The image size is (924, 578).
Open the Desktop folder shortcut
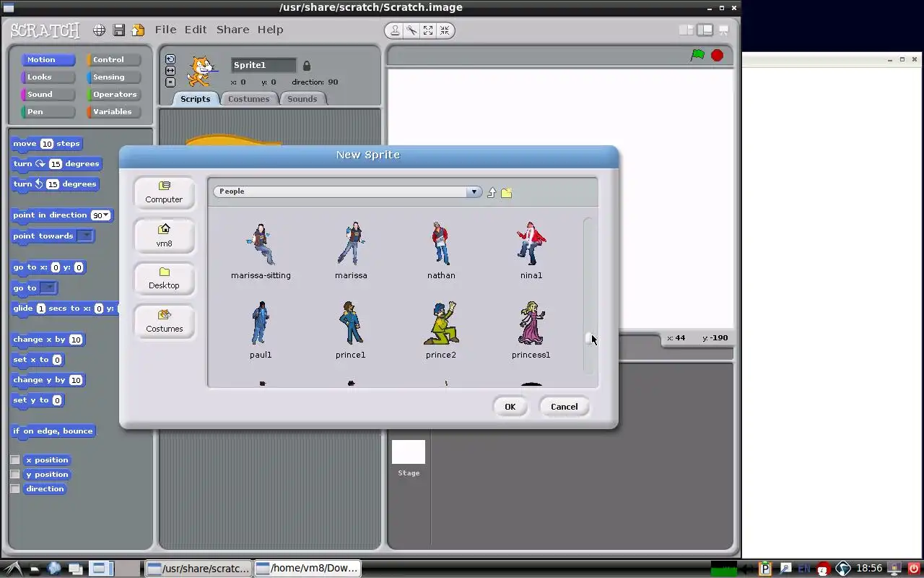pos(164,278)
